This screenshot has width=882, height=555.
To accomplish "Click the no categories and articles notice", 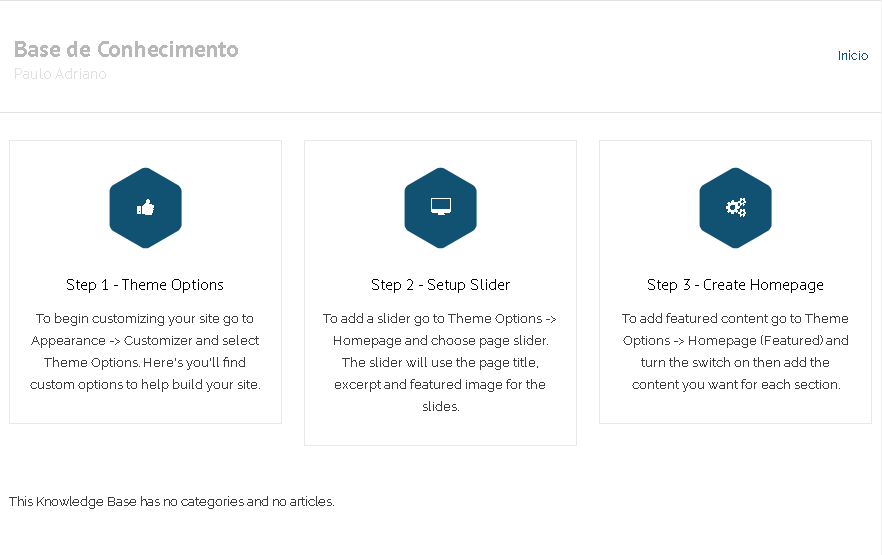I will (x=172, y=502).
